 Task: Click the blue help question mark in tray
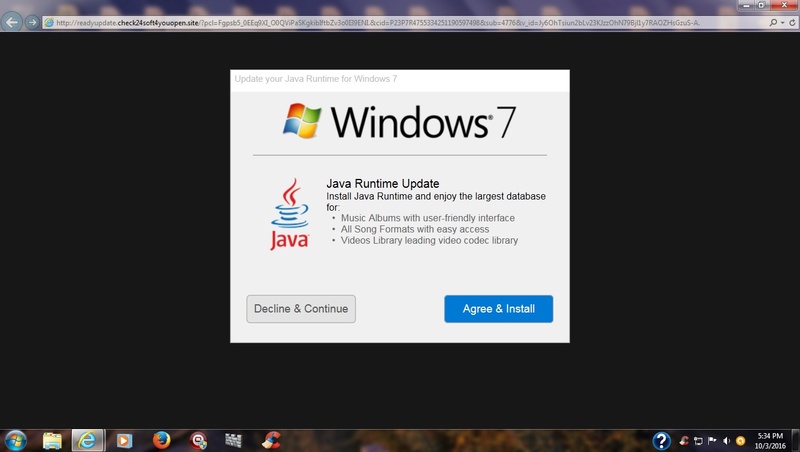coord(661,441)
